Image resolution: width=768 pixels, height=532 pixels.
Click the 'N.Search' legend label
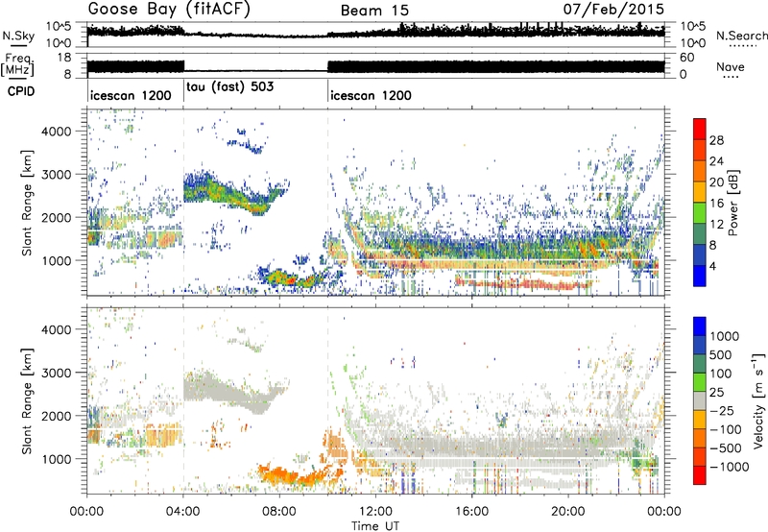coord(741,36)
